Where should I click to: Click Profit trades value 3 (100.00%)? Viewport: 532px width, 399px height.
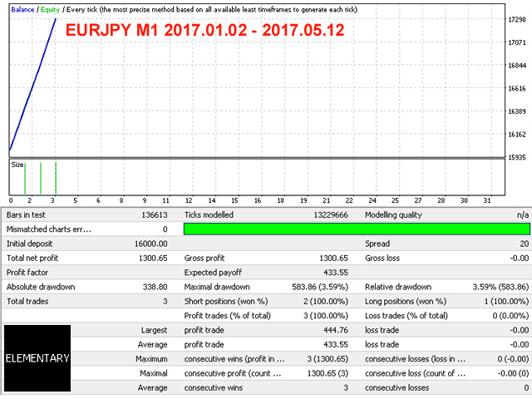pos(326,316)
